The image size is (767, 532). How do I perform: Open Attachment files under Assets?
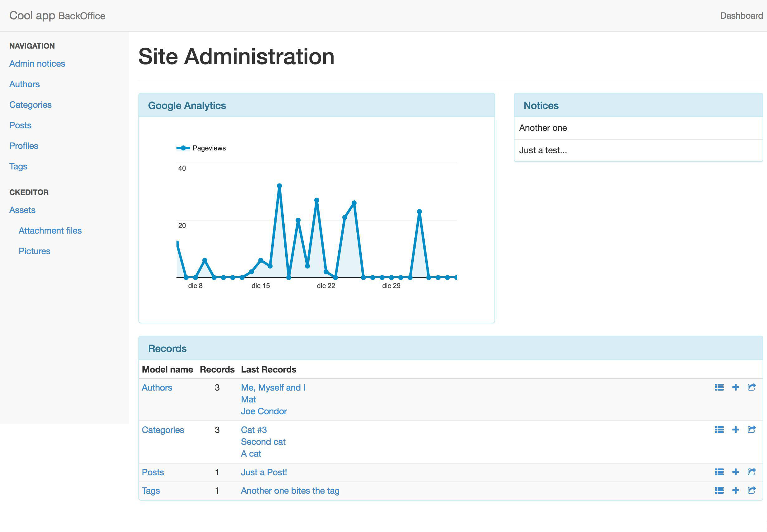(50, 230)
